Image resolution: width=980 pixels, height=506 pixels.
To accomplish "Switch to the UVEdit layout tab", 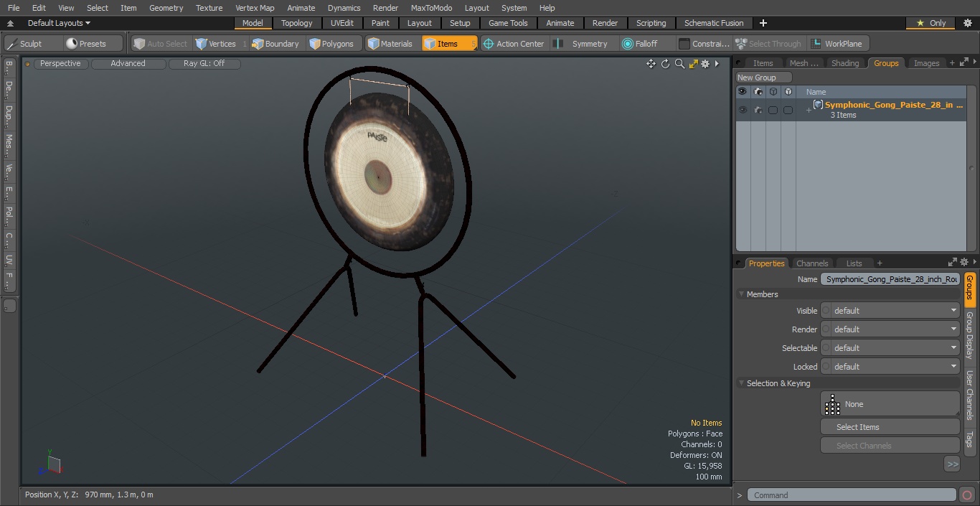I will pyautogui.click(x=342, y=23).
